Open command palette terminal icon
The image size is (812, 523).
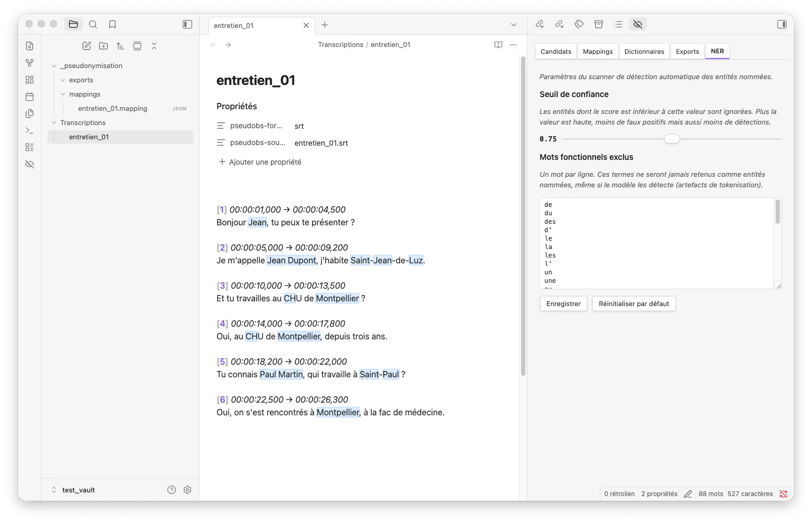pos(30,130)
